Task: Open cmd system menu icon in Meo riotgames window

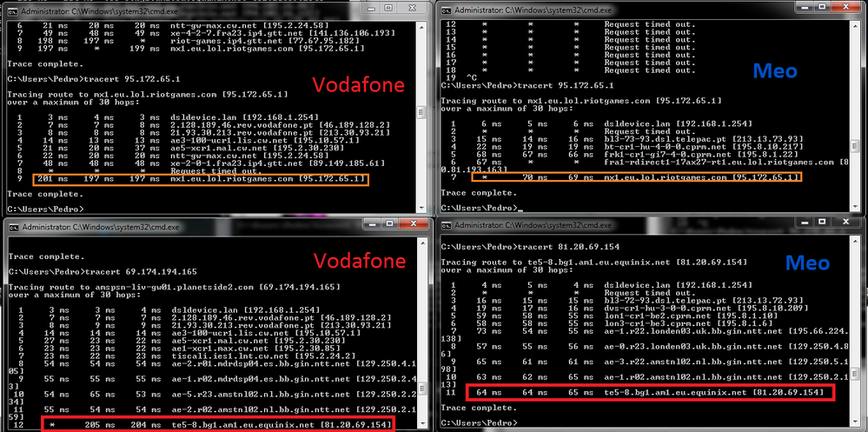Action: pyautogui.click(x=447, y=10)
